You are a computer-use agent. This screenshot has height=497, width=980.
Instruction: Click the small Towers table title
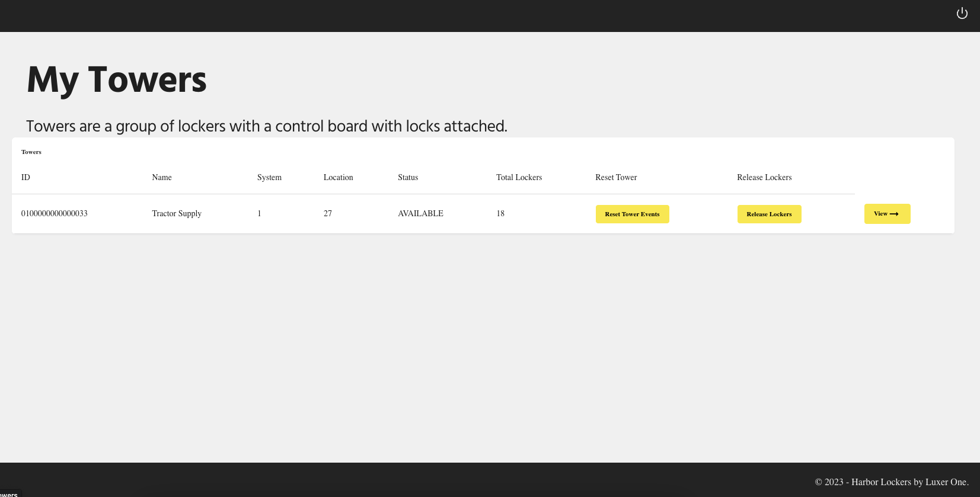[31, 152]
